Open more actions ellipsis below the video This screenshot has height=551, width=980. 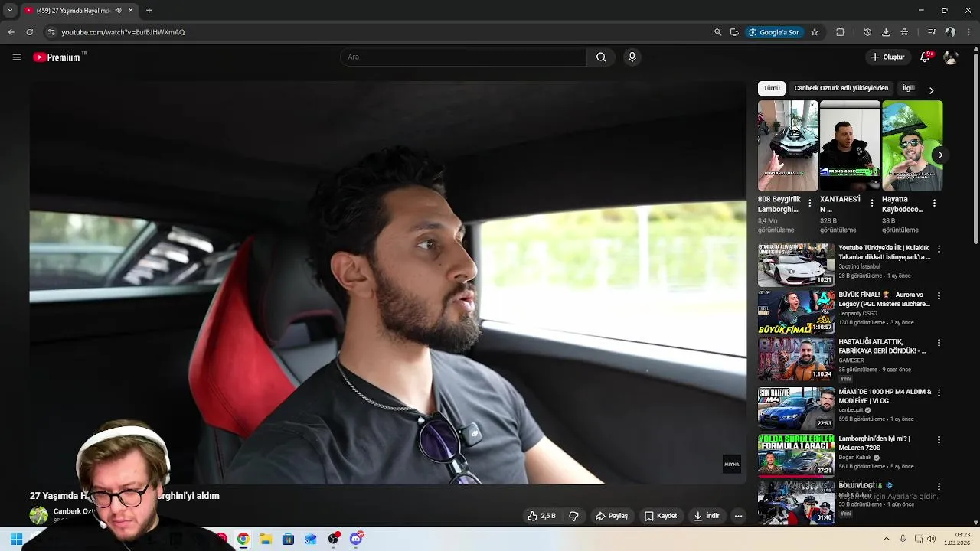[738, 516]
